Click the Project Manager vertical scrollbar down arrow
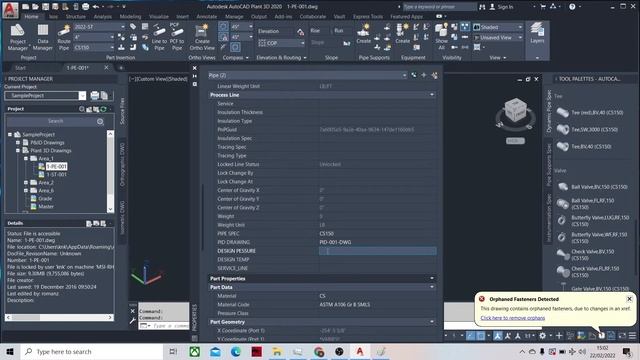 [110, 209]
